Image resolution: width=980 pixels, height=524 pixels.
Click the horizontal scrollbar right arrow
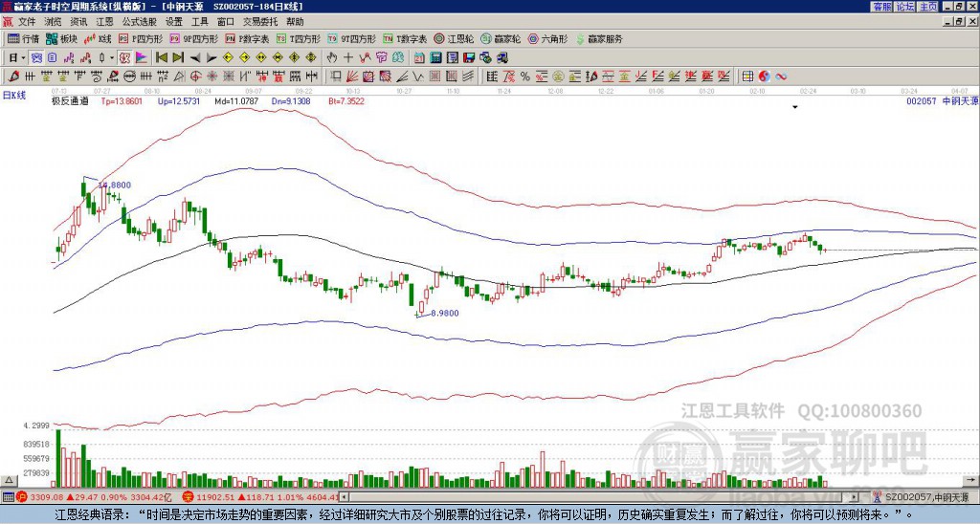[855, 497]
